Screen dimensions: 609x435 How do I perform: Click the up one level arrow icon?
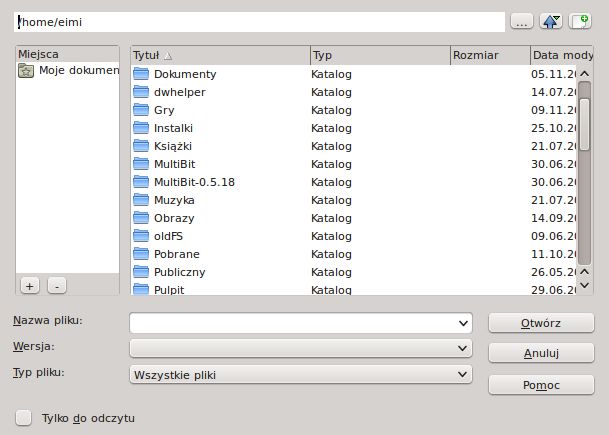pos(551,22)
